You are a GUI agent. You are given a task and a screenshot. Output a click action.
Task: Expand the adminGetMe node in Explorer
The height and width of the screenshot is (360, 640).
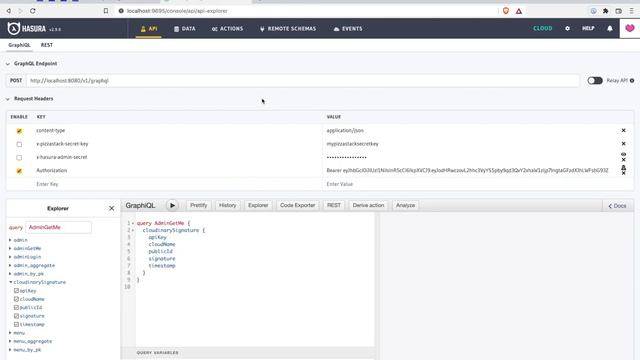(x=10, y=248)
